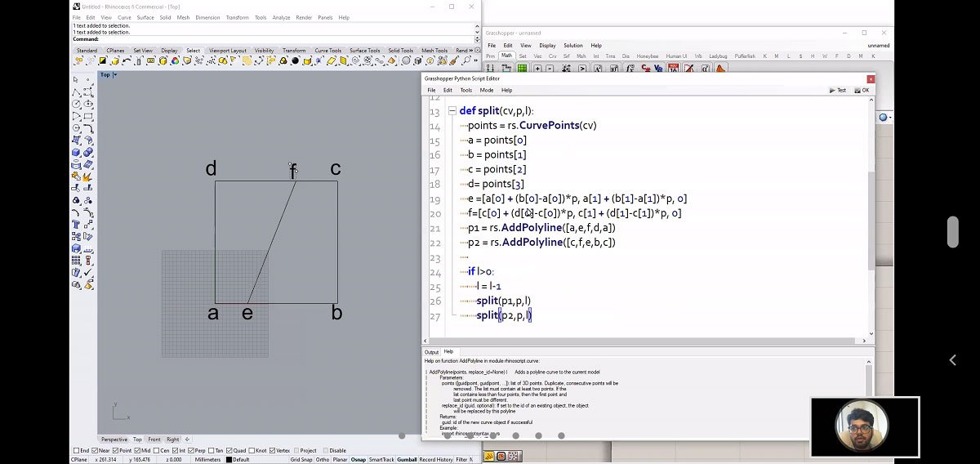Viewport: 980px width, 464px height.
Task: Uncheck the Near osnap checkbox
Action: click(96, 450)
